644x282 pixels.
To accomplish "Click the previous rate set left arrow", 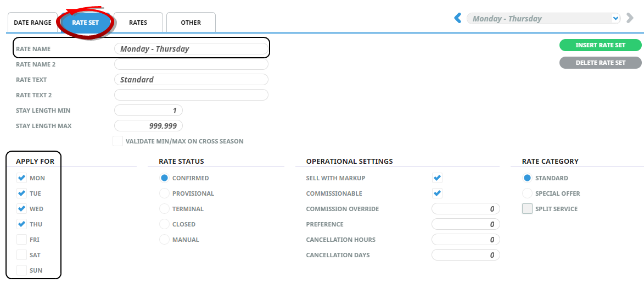I will [457, 19].
